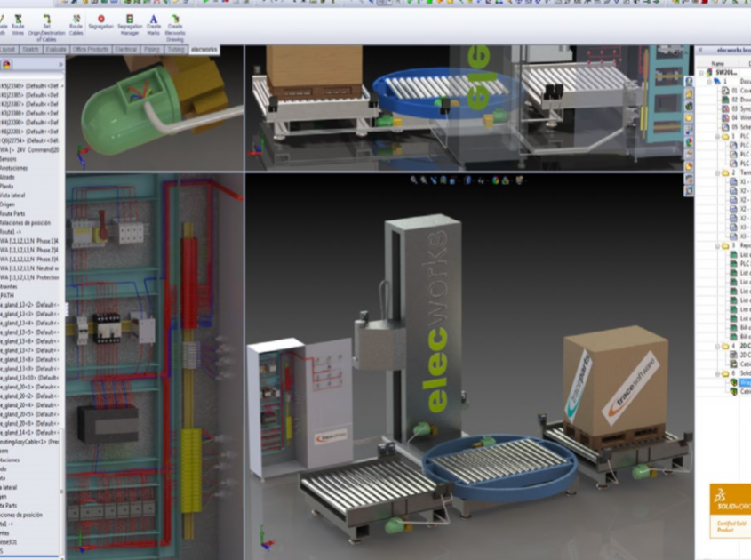Collapse the SW201 project root node

click(x=702, y=73)
